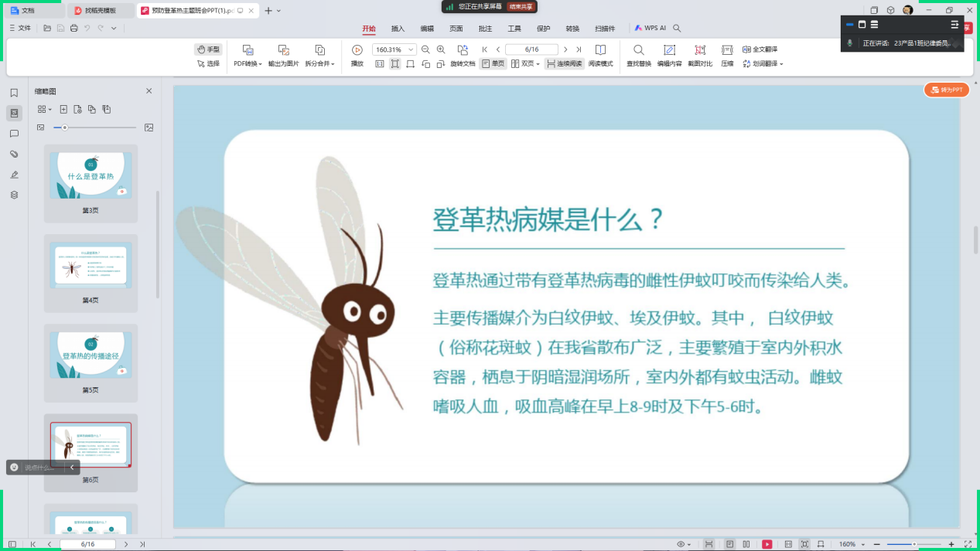Open the 拆分合并 dropdown menu

tap(319, 64)
